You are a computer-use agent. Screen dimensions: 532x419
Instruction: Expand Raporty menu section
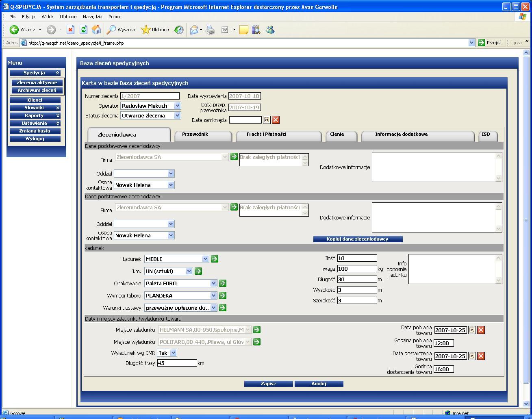click(x=35, y=115)
